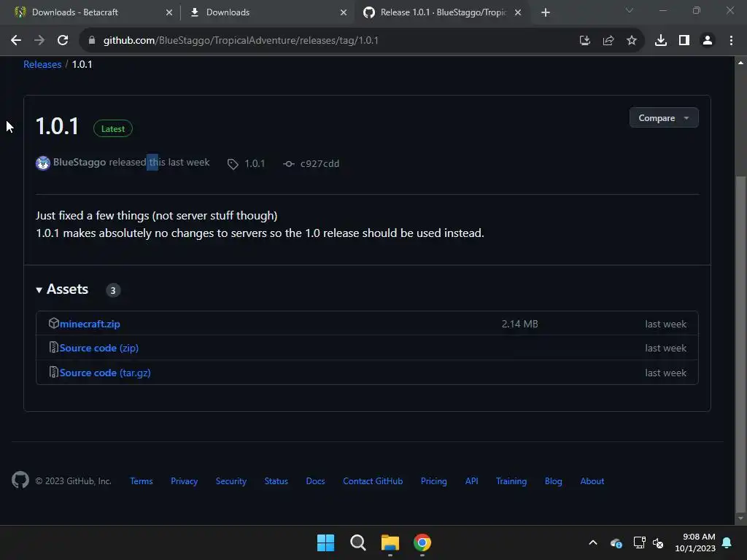Open the Training footer link
Image resolution: width=747 pixels, height=560 pixels.
pos(511,481)
